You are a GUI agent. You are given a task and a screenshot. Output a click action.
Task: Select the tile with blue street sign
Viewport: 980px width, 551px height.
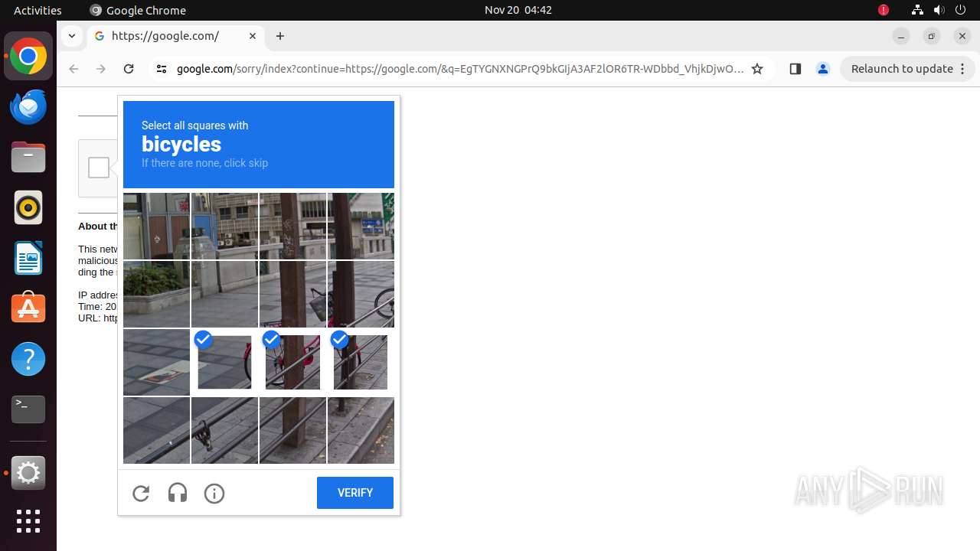point(361,226)
